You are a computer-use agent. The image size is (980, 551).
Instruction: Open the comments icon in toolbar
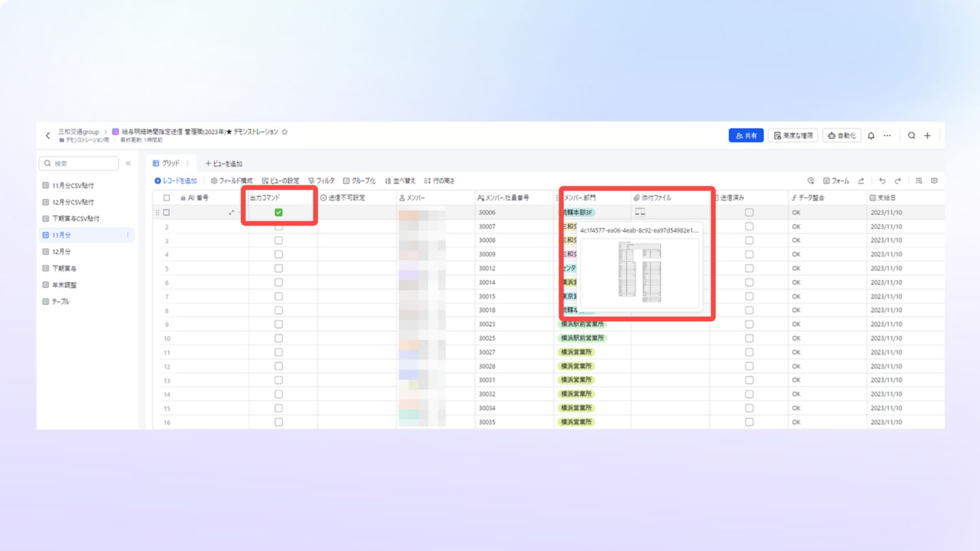click(934, 181)
